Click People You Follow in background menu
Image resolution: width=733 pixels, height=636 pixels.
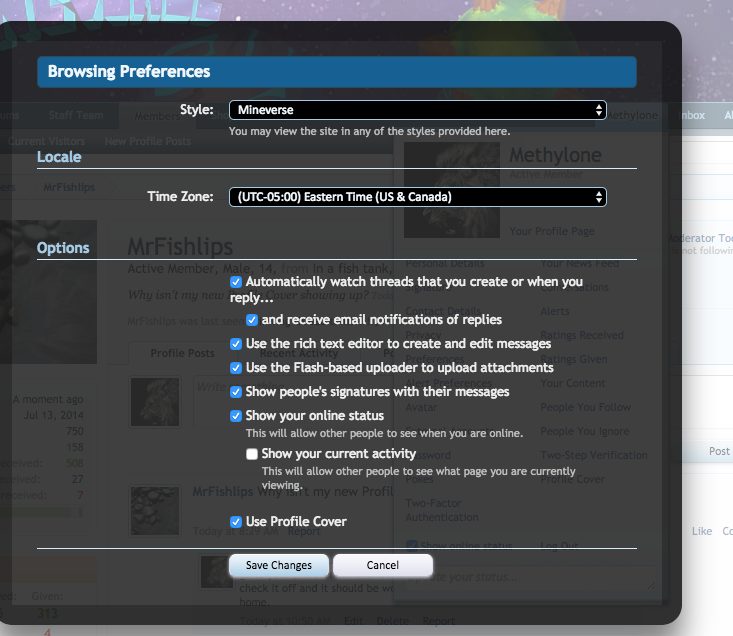[586, 407]
